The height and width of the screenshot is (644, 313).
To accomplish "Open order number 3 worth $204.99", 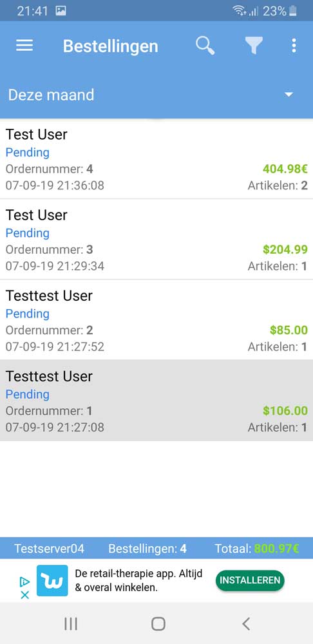I will tap(156, 240).
